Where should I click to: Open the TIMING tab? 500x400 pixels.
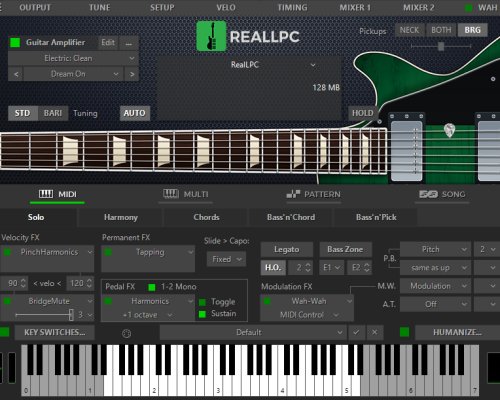pos(292,8)
